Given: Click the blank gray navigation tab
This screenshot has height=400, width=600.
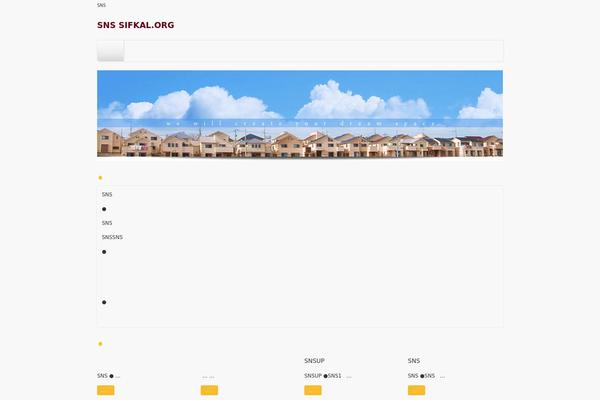Looking at the screenshot, I should click(111, 51).
